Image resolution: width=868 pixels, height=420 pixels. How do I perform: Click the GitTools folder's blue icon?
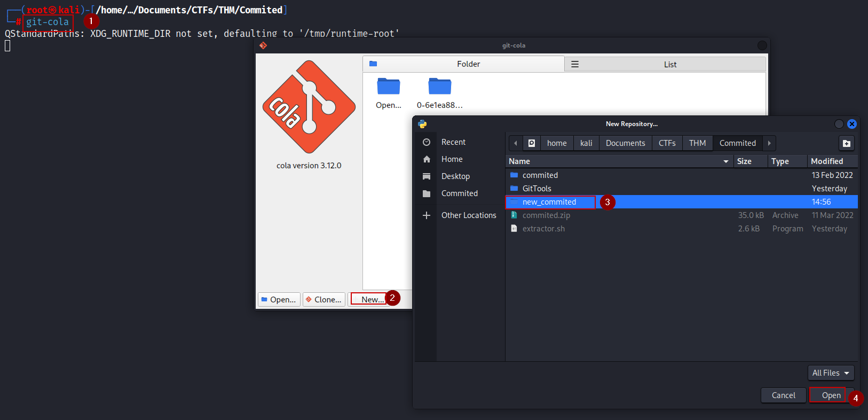514,189
